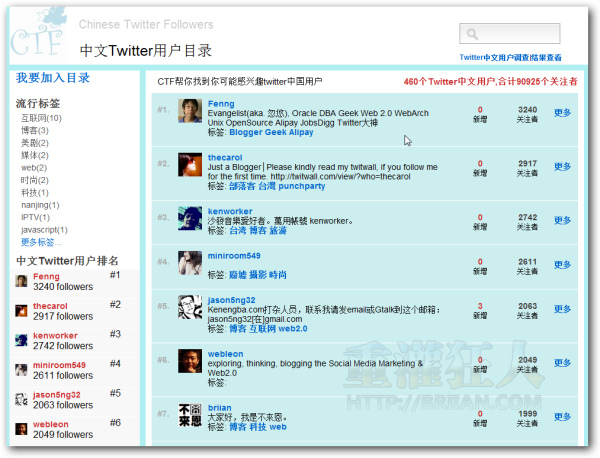Open Fenng's avatar in main list

tap(190, 111)
